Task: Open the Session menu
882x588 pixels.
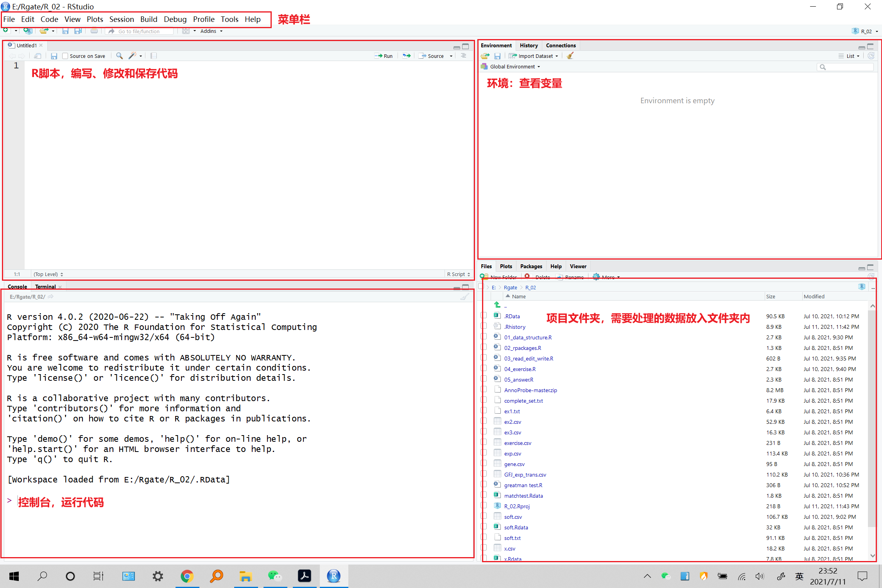Action: [122, 19]
